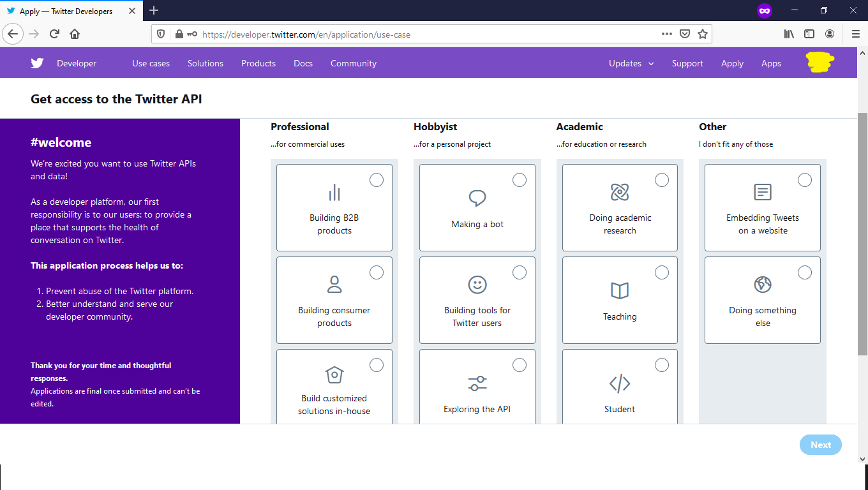Click the tracking protection shield icon

pos(161,34)
